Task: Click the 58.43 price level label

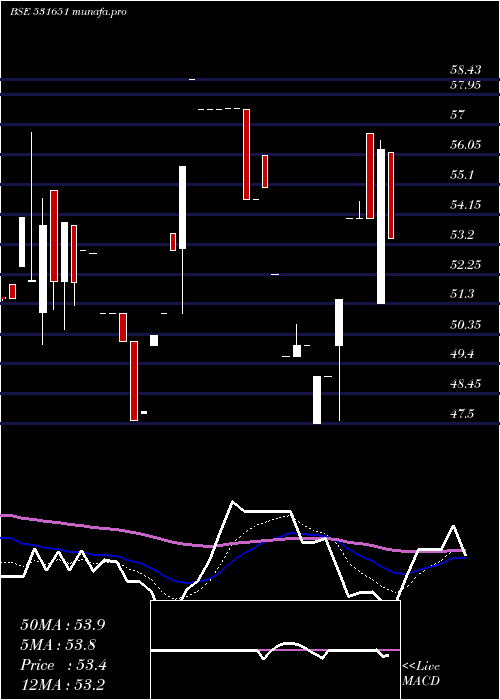Action: pos(466,70)
